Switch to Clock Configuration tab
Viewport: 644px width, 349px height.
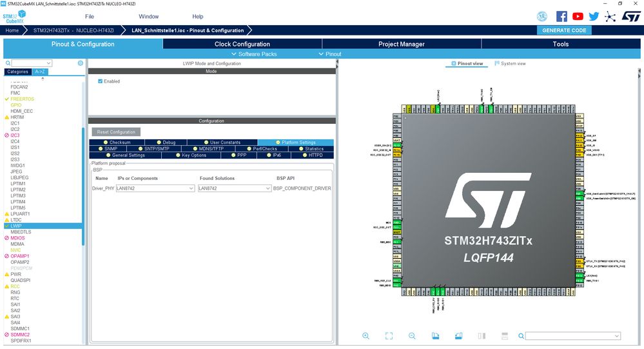click(242, 44)
